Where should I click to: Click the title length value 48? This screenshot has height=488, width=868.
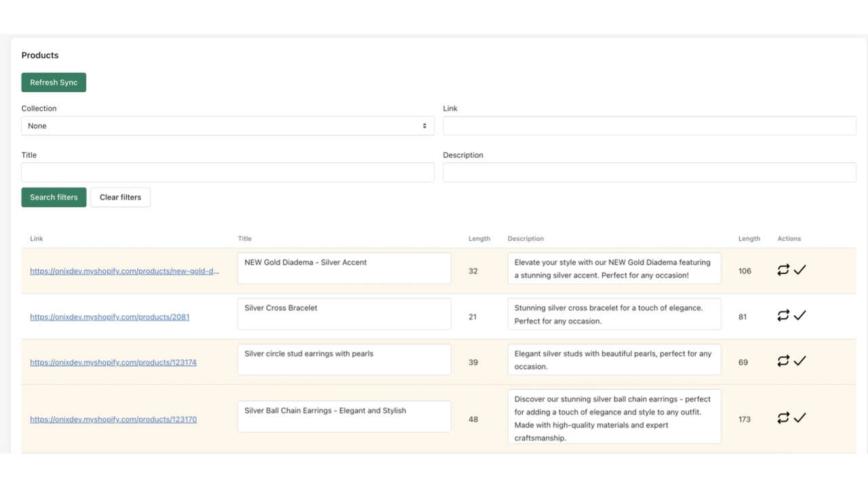473,420
